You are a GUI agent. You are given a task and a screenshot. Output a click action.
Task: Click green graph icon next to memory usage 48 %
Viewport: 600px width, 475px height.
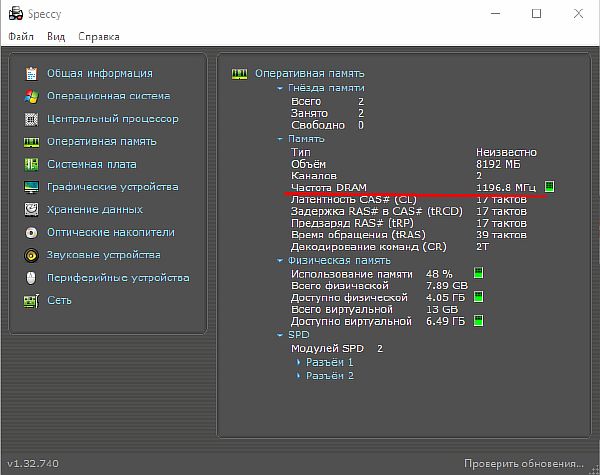478,273
